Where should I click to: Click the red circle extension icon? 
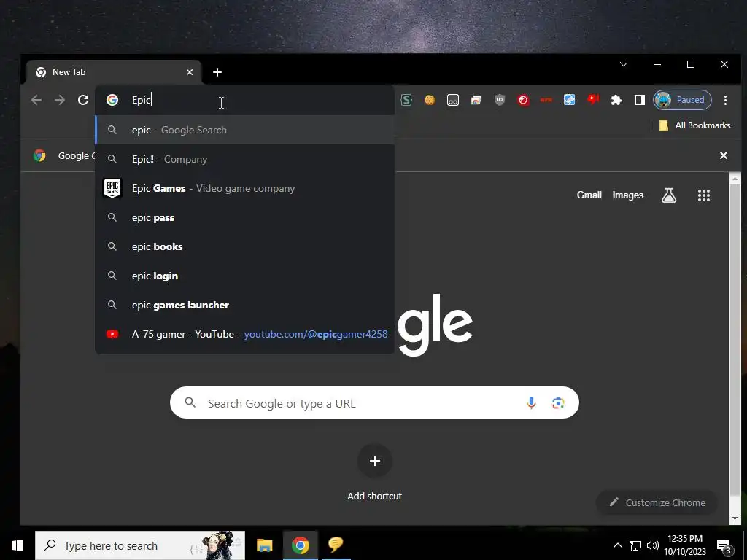tap(523, 100)
